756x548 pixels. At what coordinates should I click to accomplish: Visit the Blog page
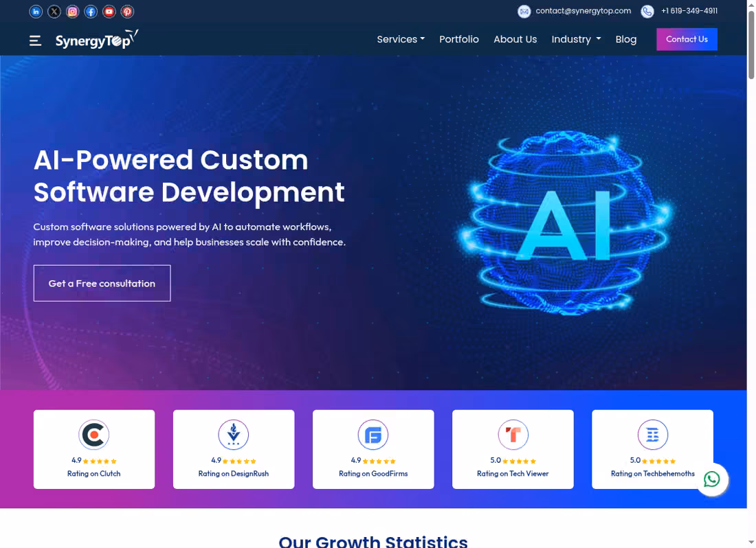(626, 40)
